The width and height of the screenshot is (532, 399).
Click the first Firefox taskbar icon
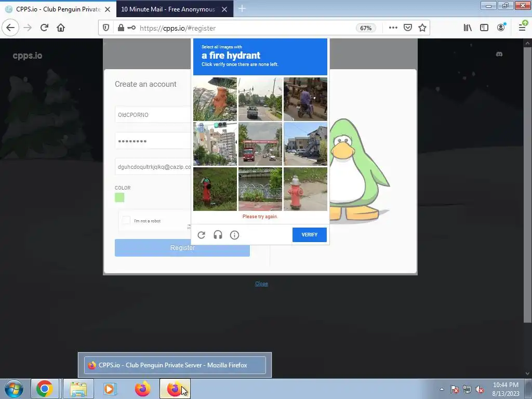[142, 389]
